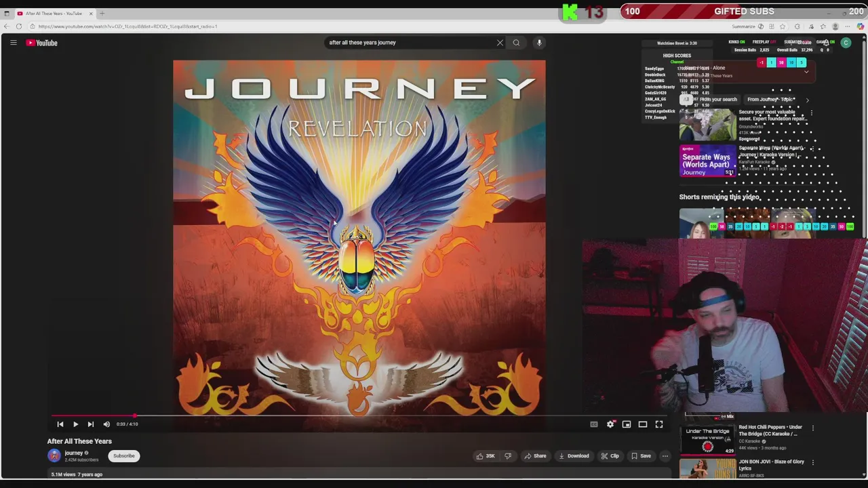
Task: Show more chips with the right arrow
Action: pos(807,100)
